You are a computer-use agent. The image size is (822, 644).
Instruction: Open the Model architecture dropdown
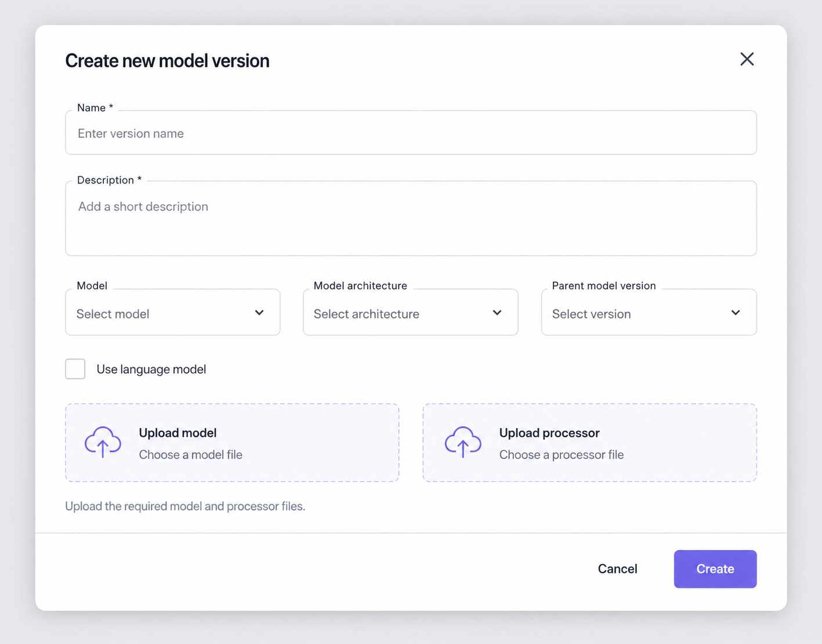click(x=411, y=313)
